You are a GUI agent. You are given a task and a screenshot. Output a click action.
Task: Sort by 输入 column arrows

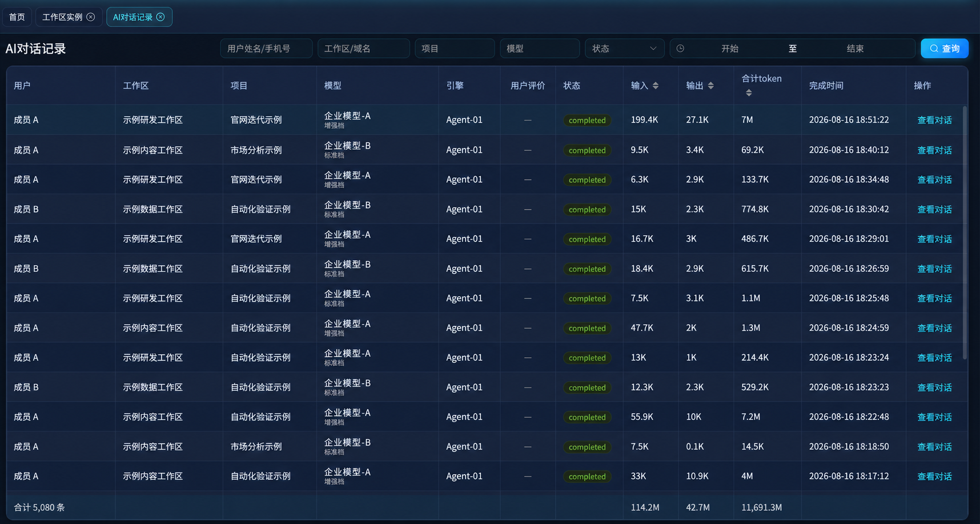pos(656,86)
